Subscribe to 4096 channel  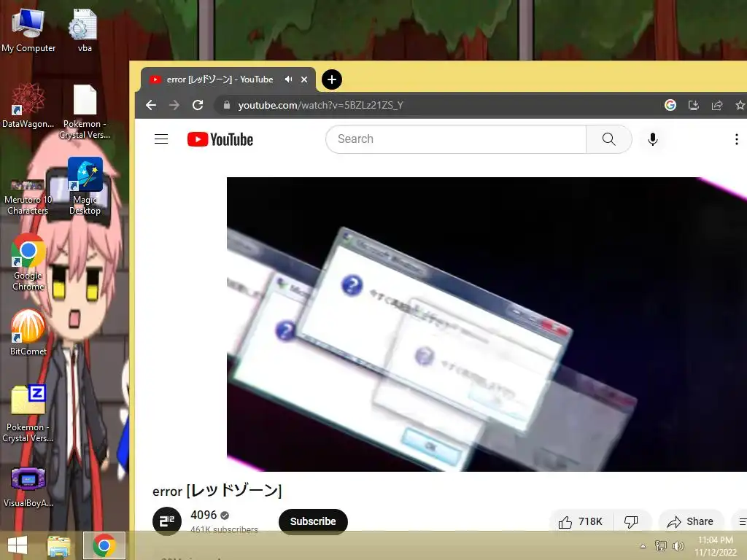tap(313, 521)
